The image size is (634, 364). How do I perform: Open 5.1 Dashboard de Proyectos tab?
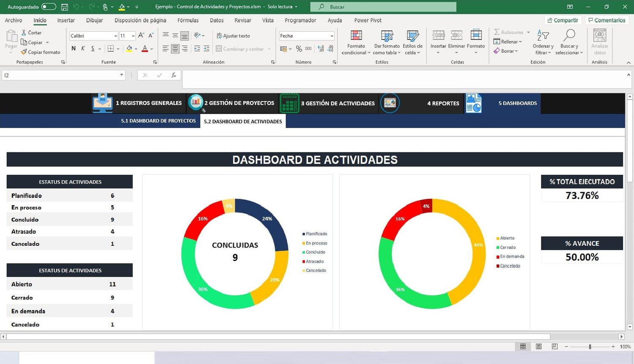coord(158,121)
